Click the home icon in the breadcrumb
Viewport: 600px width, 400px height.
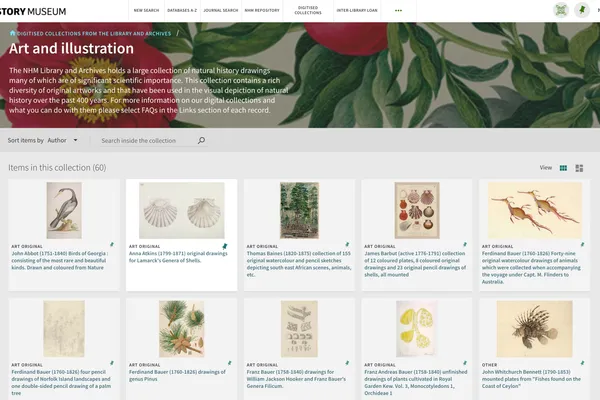[x=13, y=33]
